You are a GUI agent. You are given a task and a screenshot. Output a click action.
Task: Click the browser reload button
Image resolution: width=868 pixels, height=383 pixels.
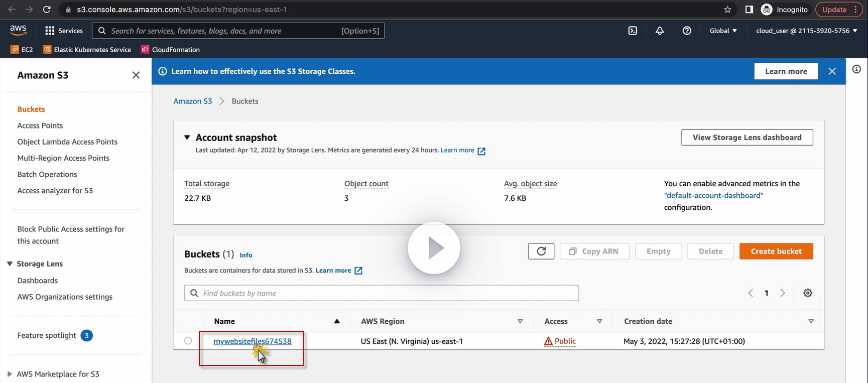(x=47, y=10)
